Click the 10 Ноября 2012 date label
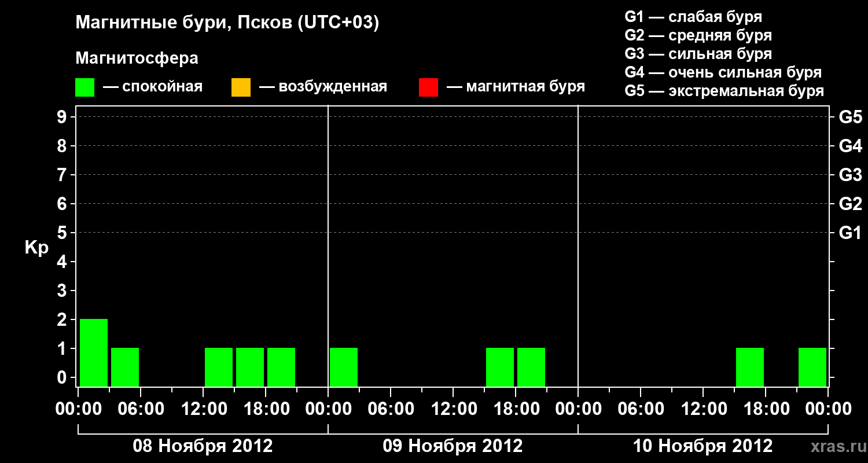 (x=703, y=446)
